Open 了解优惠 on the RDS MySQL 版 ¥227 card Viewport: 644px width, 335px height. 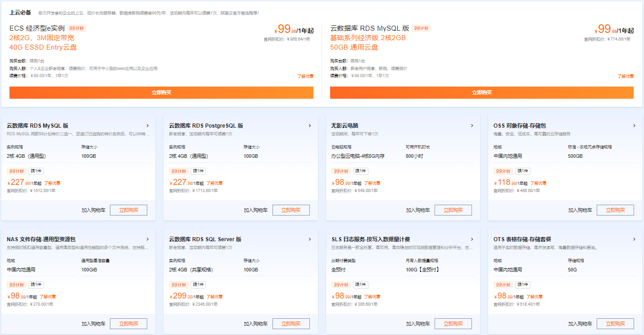pos(52,183)
